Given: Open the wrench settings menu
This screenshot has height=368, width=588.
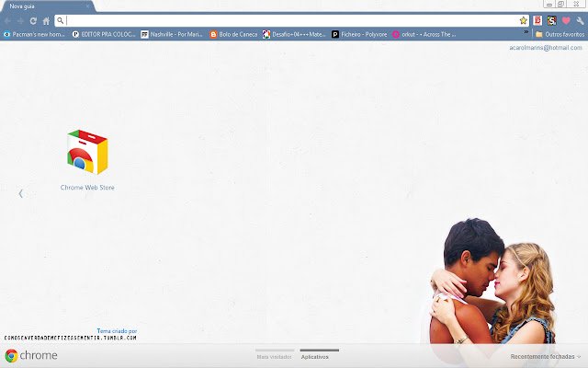Looking at the screenshot, I should point(580,20).
